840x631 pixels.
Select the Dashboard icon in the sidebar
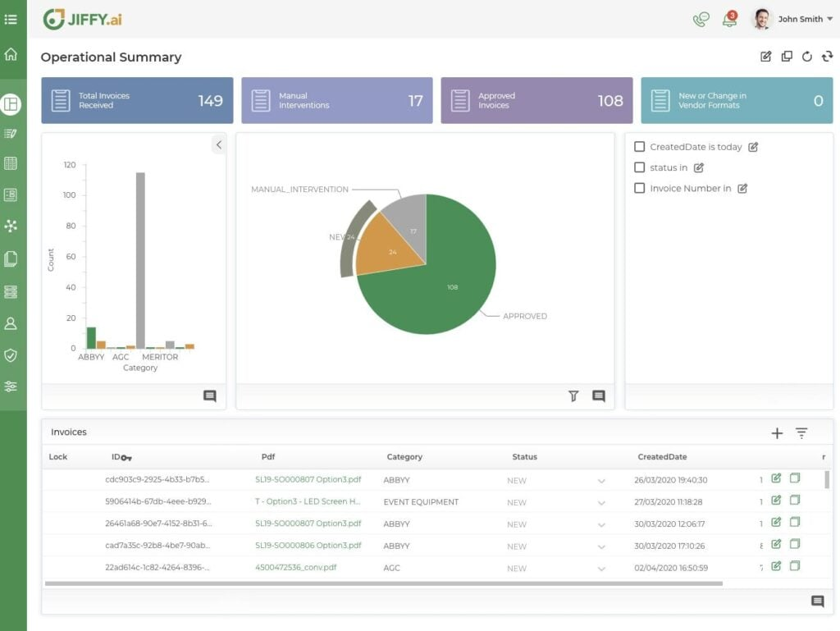[11, 104]
